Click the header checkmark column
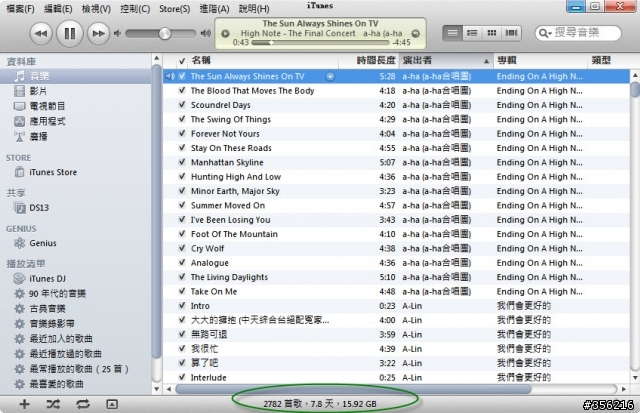 click(182, 61)
